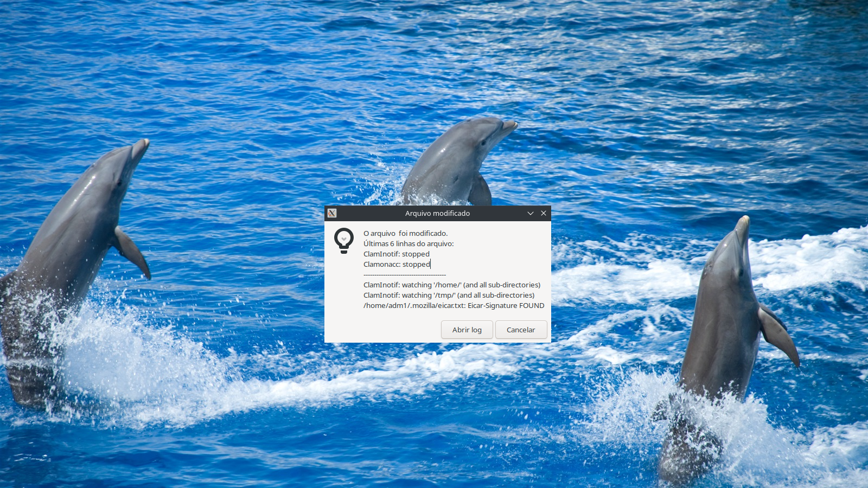Click the 'ClamInotif: stopped' line
The width and height of the screenshot is (868, 488).
coord(396,254)
